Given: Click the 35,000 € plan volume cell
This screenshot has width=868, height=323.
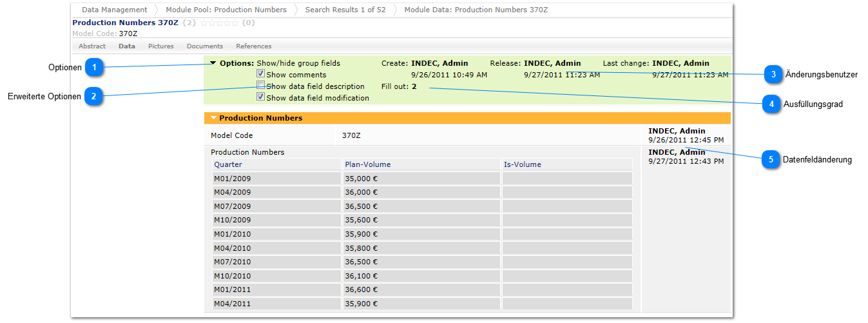Looking at the screenshot, I should tap(421, 179).
